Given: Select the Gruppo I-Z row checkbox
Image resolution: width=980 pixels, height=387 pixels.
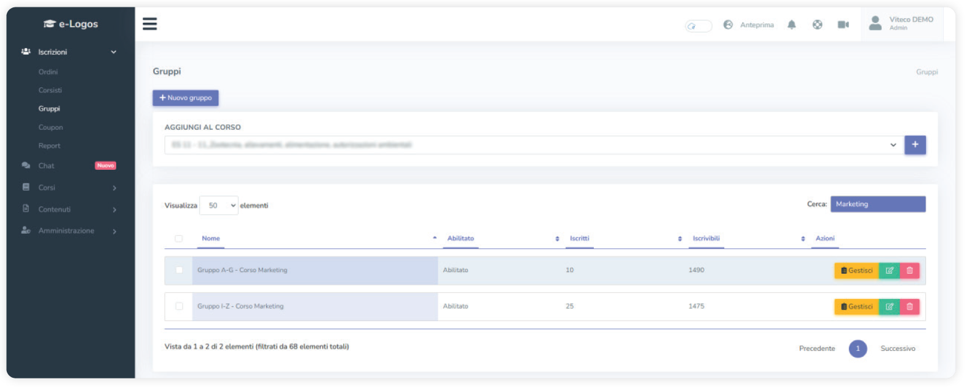Looking at the screenshot, I should point(179,306).
